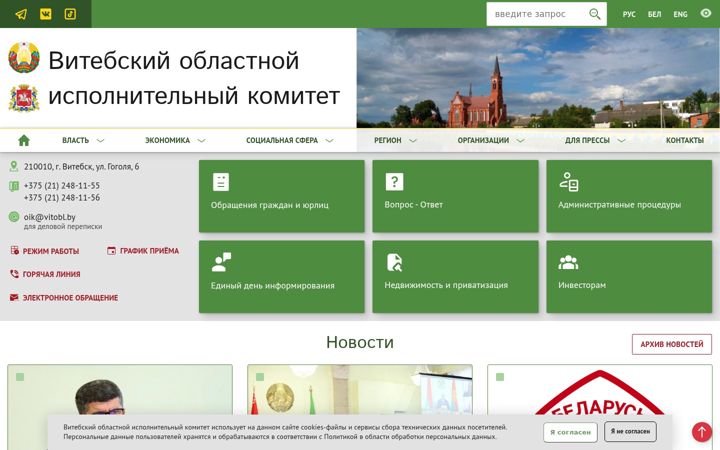Open the Регион menu item
The width and height of the screenshot is (720, 450).
click(x=388, y=141)
